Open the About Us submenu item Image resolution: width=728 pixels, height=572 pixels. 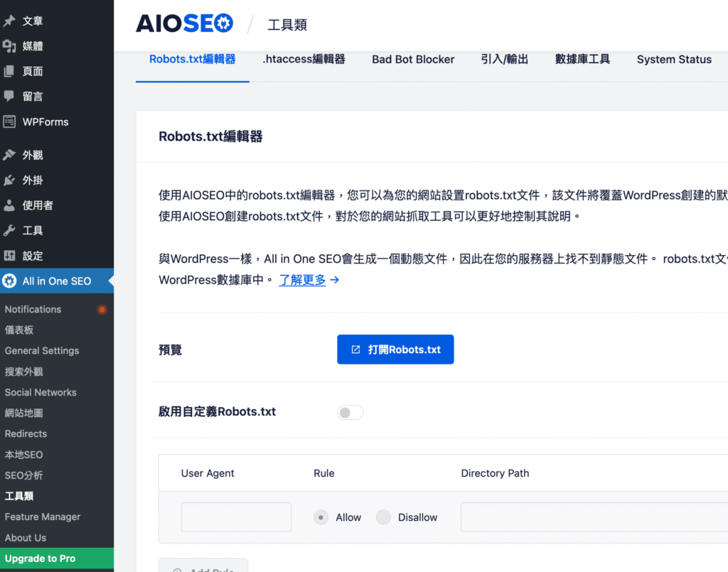click(x=25, y=538)
